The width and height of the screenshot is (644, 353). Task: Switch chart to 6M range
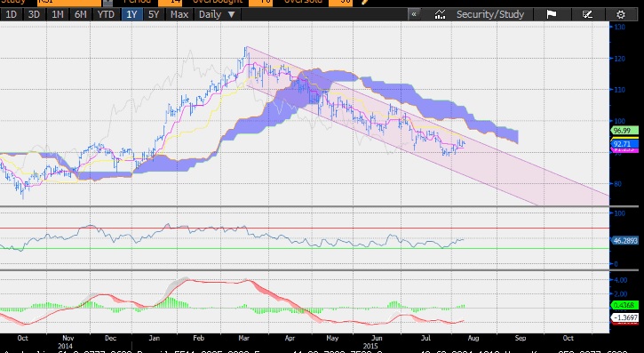81,14
